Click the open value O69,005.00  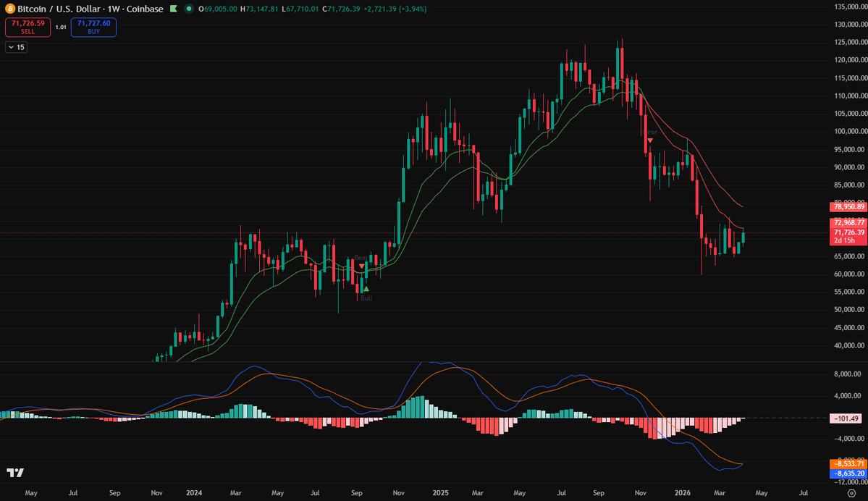click(218, 9)
